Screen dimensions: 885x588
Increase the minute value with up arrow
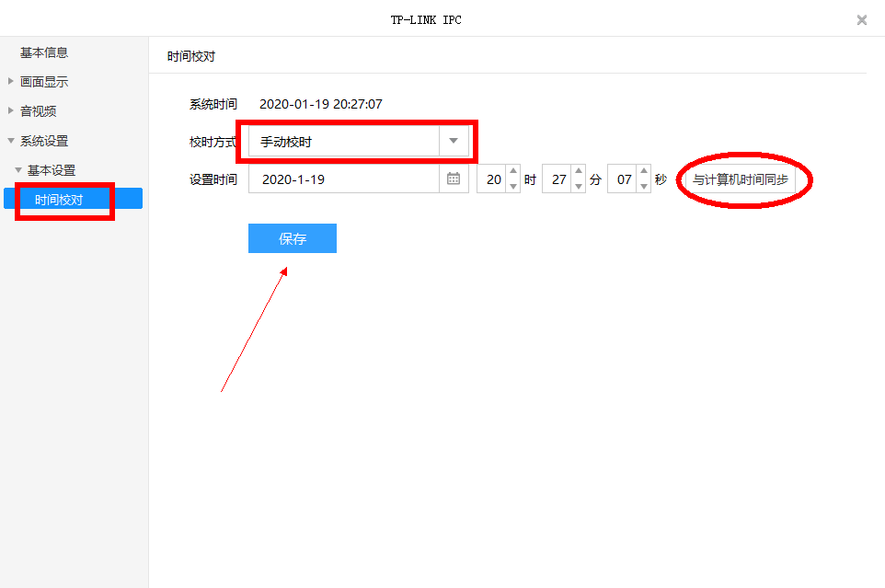[579, 172]
